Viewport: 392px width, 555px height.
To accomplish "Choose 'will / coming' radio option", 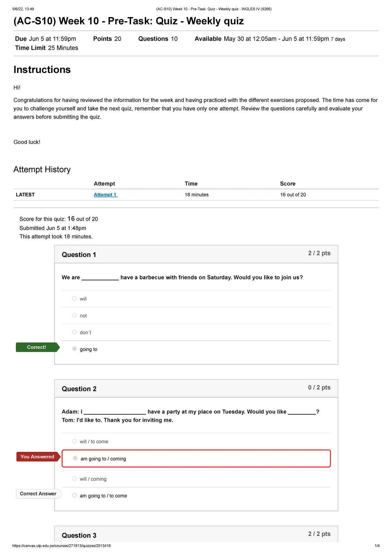I will click(74, 479).
